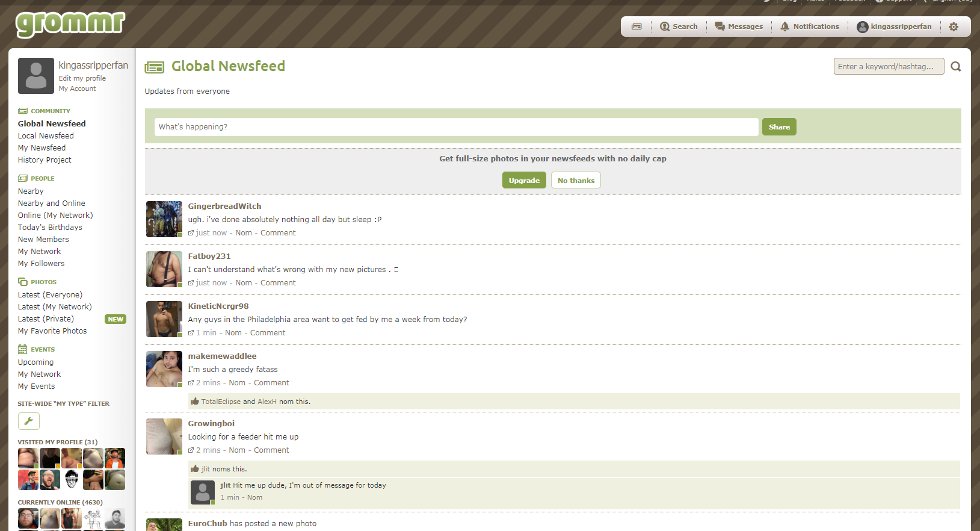The height and width of the screenshot is (531, 980).
Task: Open Growingboi's avatar thumbnail
Action: click(164, 436)
